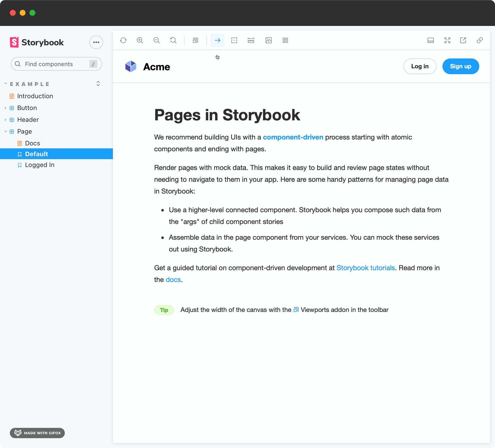Toggle the grid overlay icon
The height and width of the screenshot is (448, 495).
pyautogui.click(x=285, y=40)
